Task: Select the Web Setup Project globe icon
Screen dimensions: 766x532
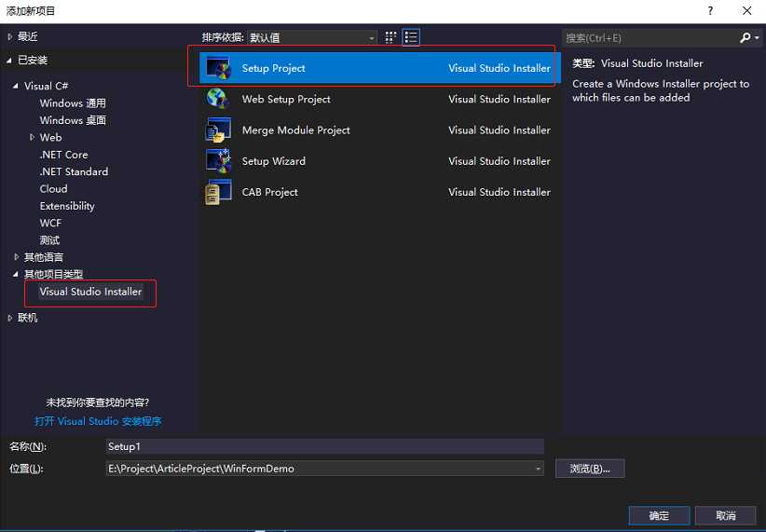Action: (x=217, y=99)
